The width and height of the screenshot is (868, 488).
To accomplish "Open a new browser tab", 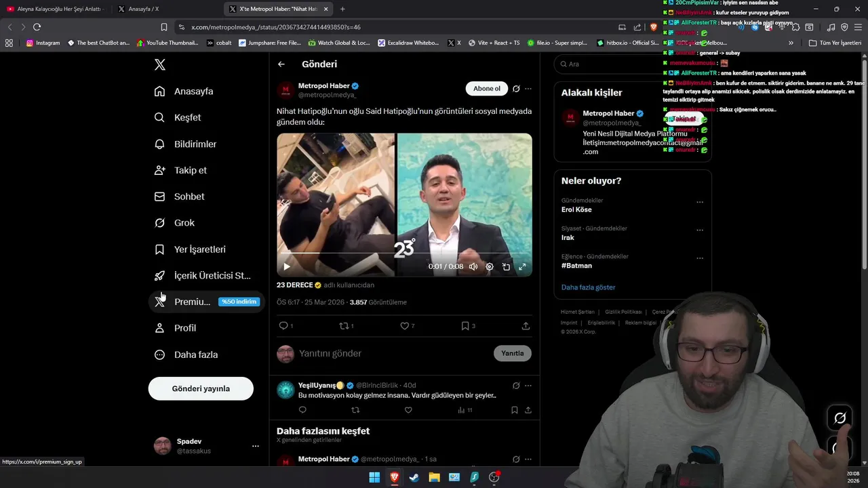I will point(342,9).
